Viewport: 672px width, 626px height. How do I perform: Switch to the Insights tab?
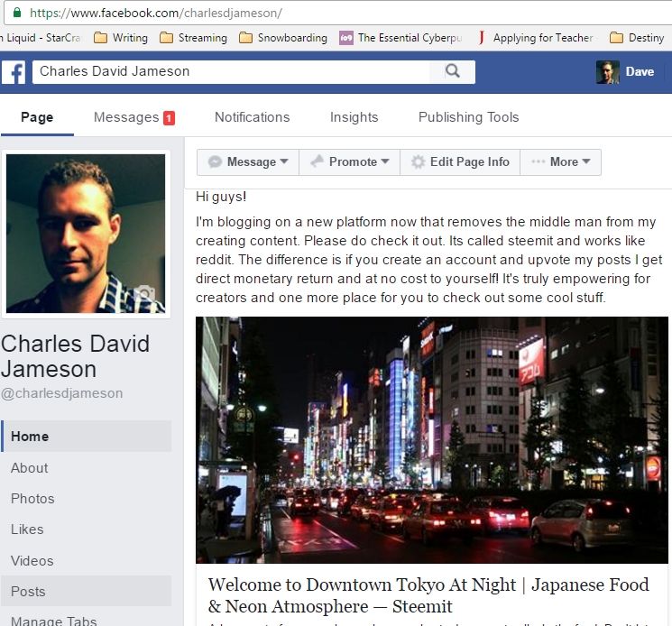point(354,117)
